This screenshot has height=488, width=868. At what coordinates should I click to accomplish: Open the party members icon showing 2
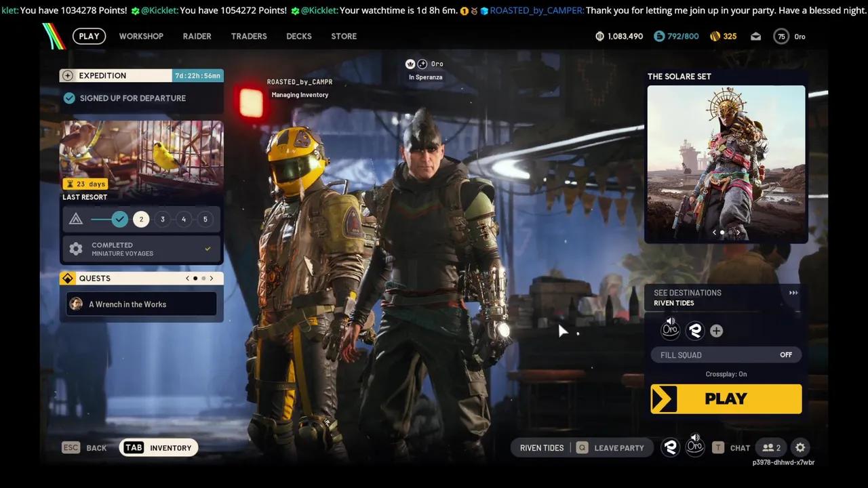[x=772, y=447]
